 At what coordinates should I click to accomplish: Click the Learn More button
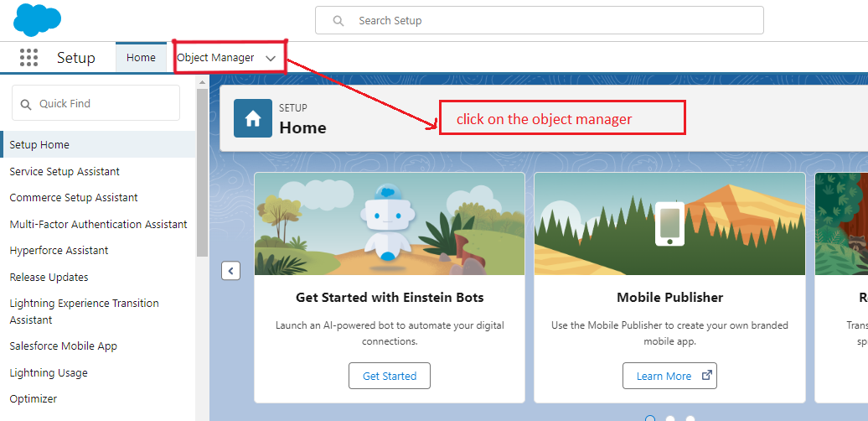click(x=664, y=376)
